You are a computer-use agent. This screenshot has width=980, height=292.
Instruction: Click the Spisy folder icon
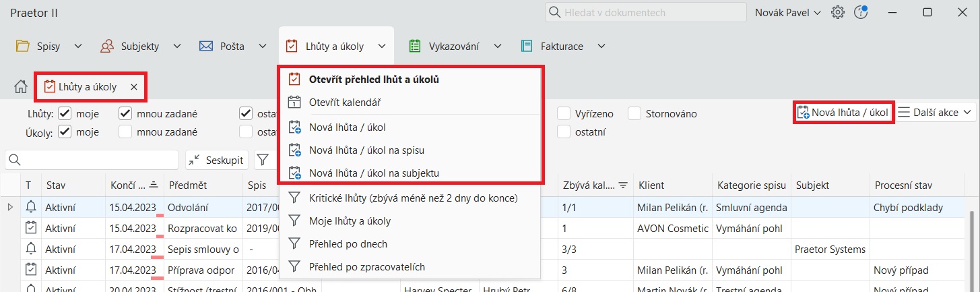coord(23,47)
